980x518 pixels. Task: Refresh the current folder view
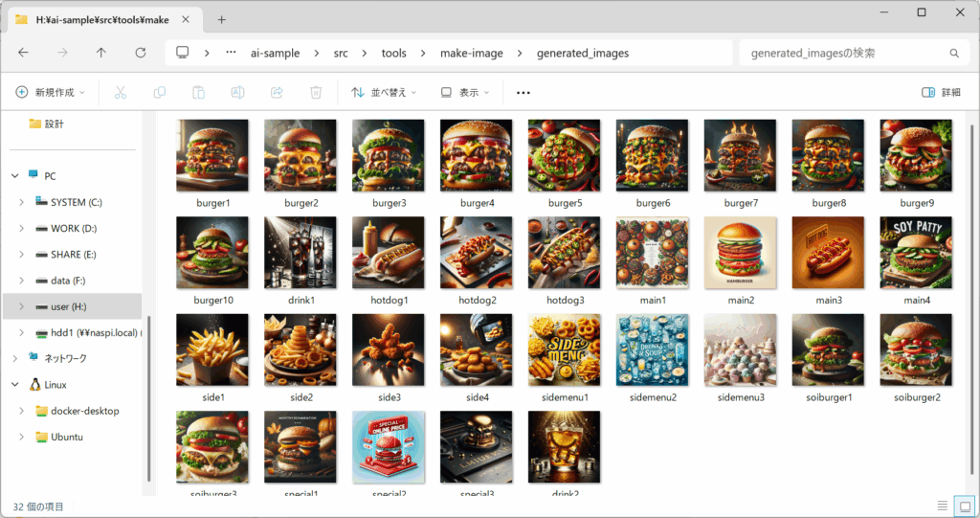pyautogui.click(x=141, y=53)
